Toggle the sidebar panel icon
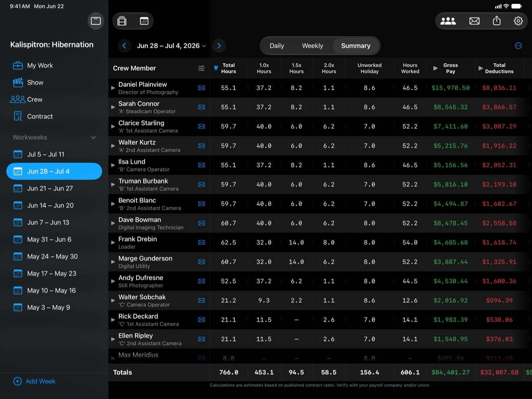 [x=96, y=21]
